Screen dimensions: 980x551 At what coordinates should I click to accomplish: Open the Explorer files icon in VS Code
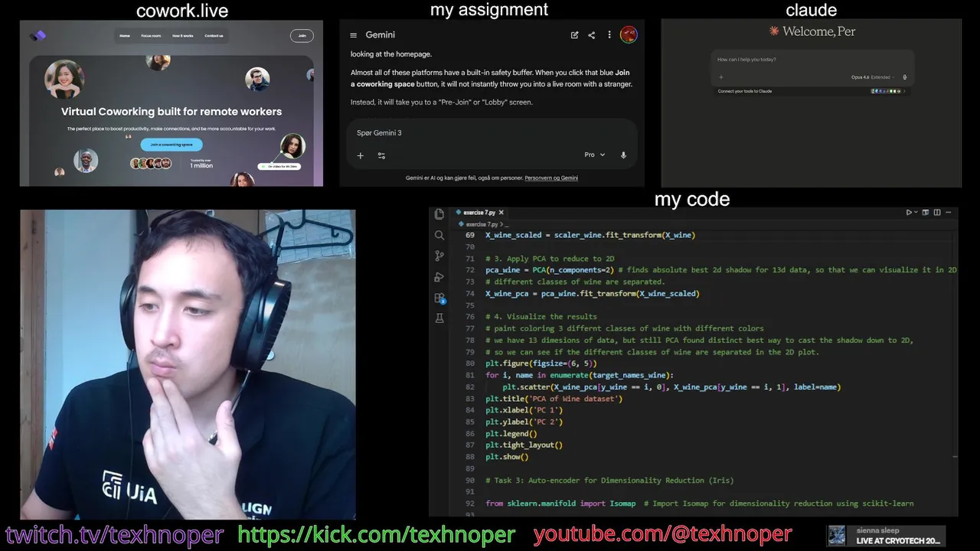click(x=439, y=214)
